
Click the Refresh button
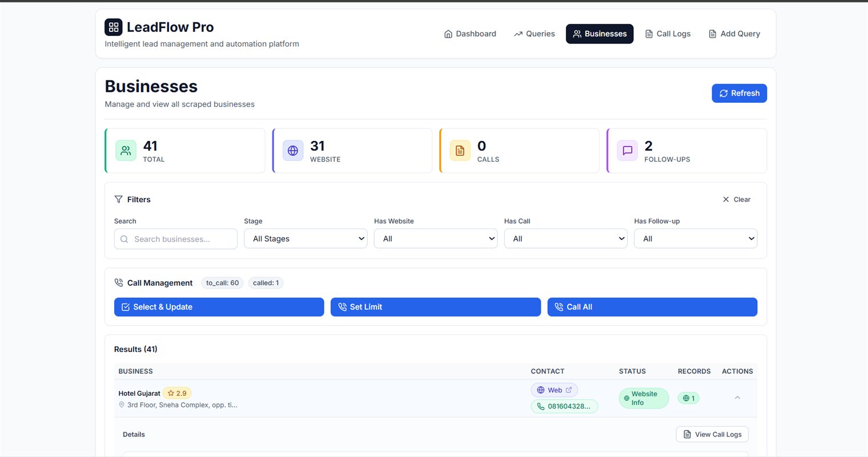pyautogui.click(x=740, y=93)
